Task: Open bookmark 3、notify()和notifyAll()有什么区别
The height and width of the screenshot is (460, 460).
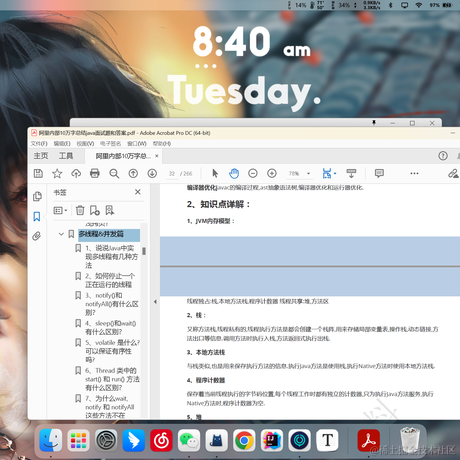Action: click(112, 304)
